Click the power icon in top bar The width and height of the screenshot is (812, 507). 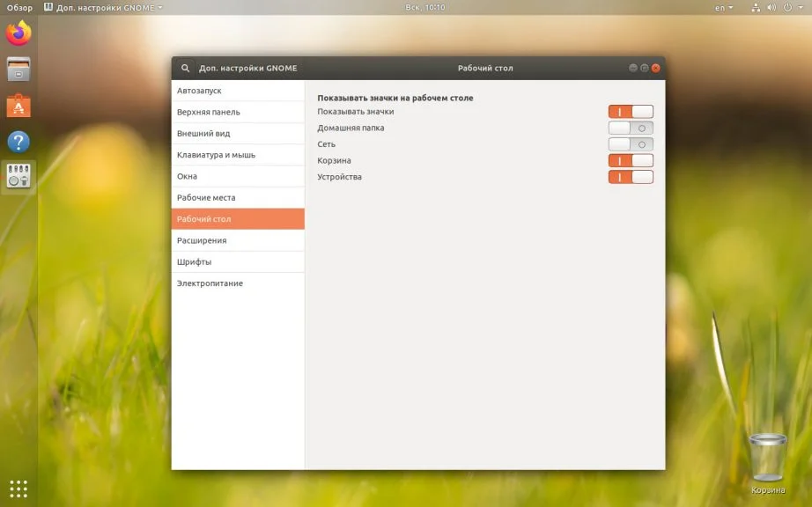click(x=787, y=7)
